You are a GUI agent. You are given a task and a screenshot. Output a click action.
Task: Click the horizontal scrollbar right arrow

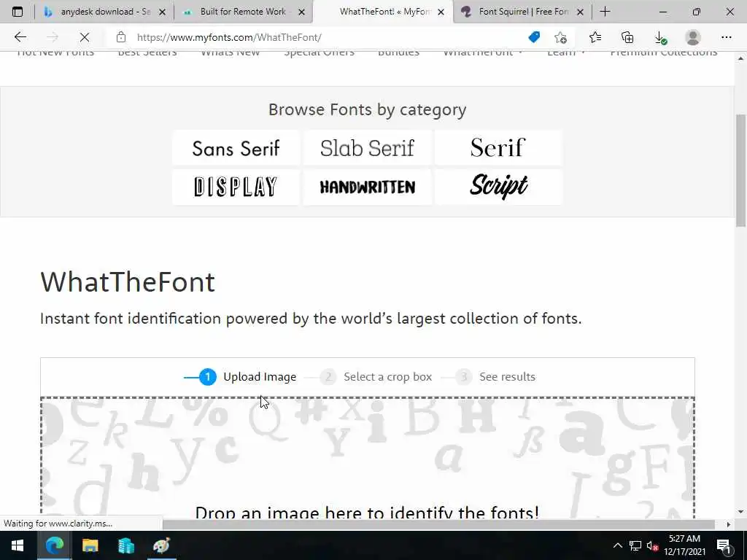point(729,524)
